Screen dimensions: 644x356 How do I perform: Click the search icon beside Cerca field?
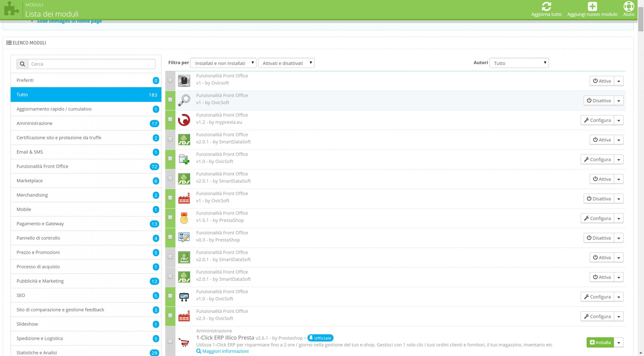click(x=23, y=64)
